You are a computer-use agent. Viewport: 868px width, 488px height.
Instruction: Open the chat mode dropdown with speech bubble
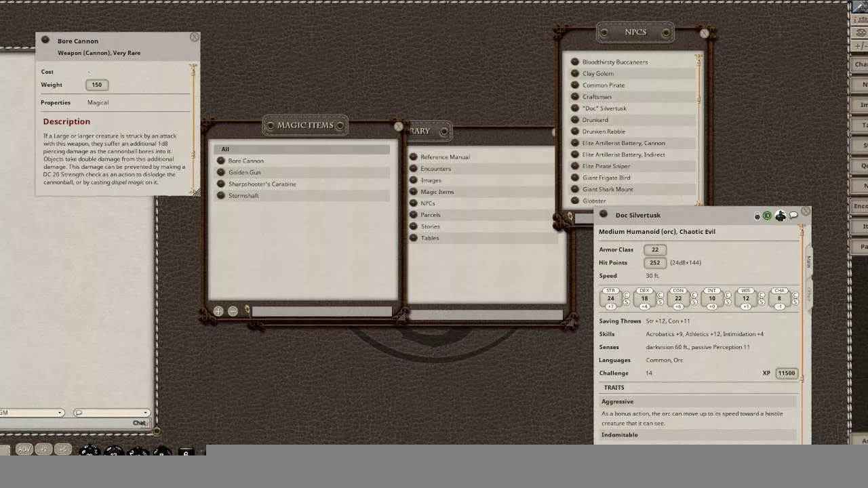(111, 413)
